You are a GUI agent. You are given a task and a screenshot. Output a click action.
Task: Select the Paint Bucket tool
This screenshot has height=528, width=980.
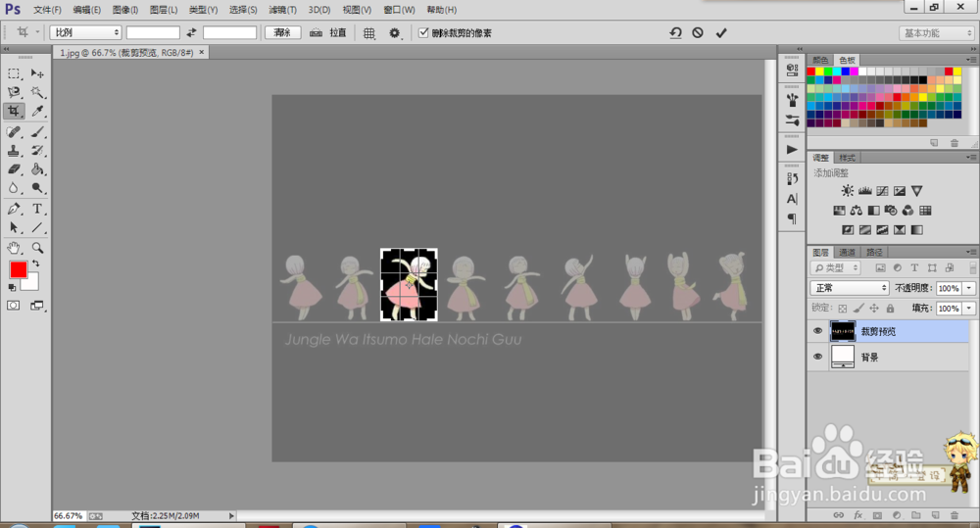pyautogui.click(x=37, y=169)
